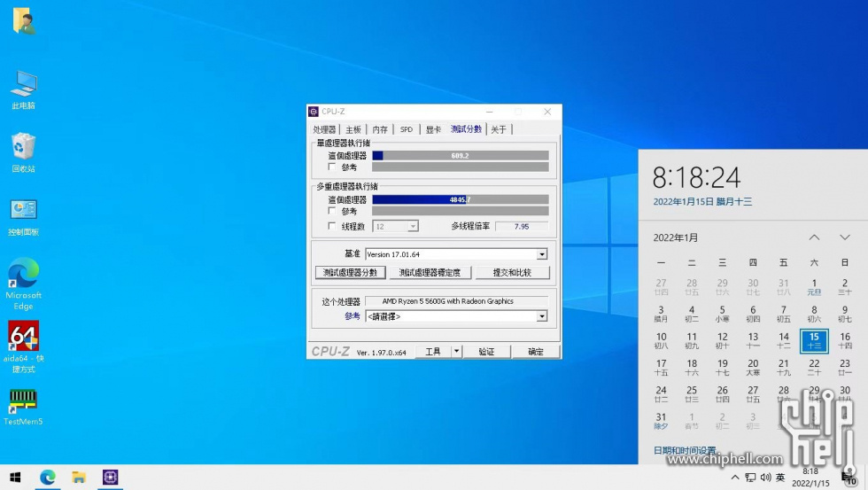Click the 验证 button

pyautogui.click(x=486, y=351)
